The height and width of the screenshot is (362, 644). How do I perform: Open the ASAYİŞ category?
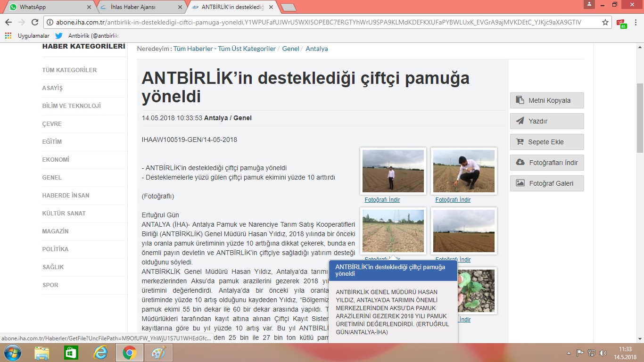coord(52,88)
